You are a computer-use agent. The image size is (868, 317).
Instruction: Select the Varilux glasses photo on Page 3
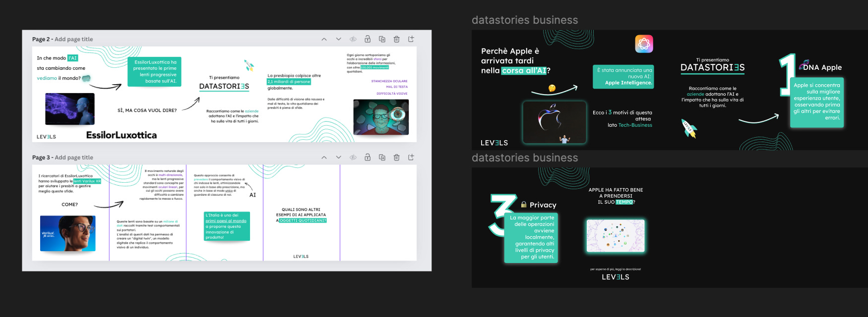point(68,233)
